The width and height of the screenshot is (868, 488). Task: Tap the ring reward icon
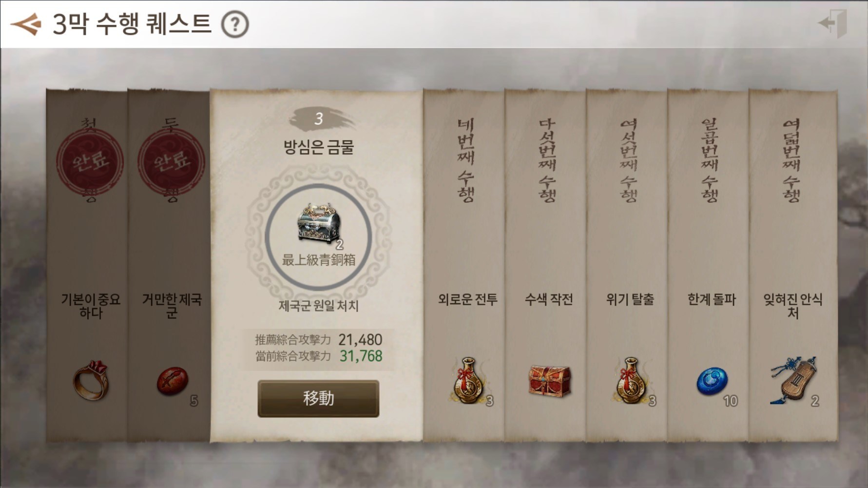(91, 380)
